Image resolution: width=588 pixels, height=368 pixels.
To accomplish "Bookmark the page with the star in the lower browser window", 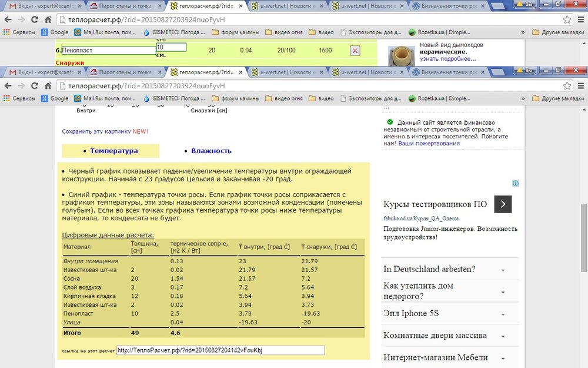I will [x=567, y=85].
